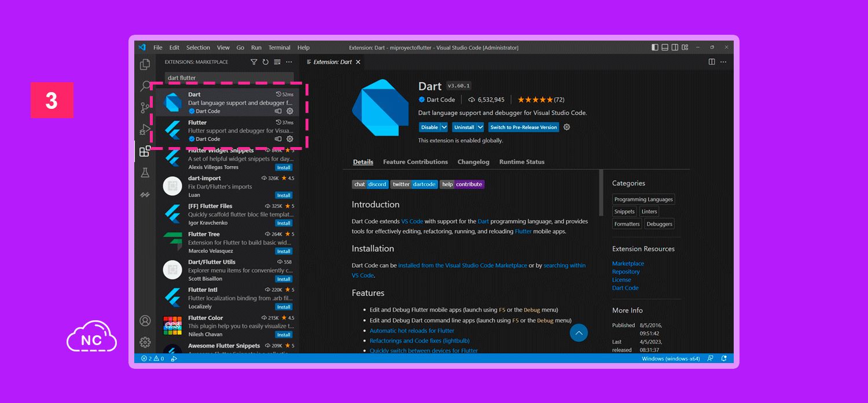The height and width of the screenshot is (403, 868).
Task: Select the Details tab
Action: (363, 162)
